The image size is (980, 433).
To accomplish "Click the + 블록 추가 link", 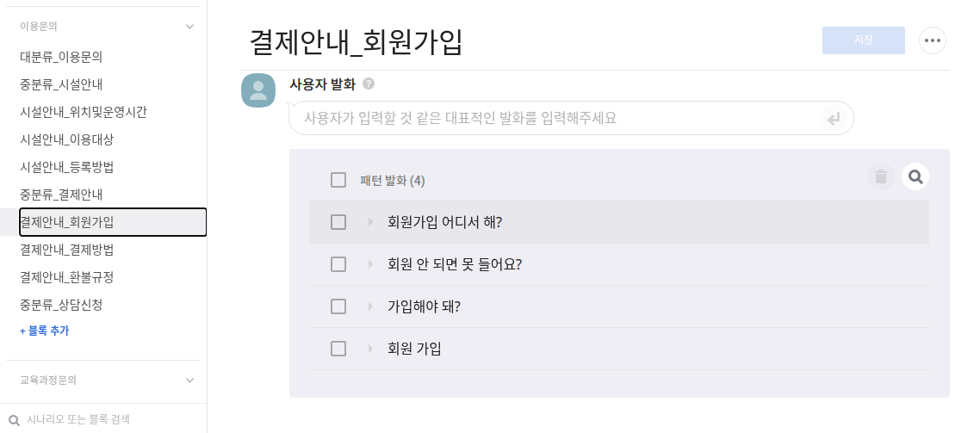I will click(44, 331).
